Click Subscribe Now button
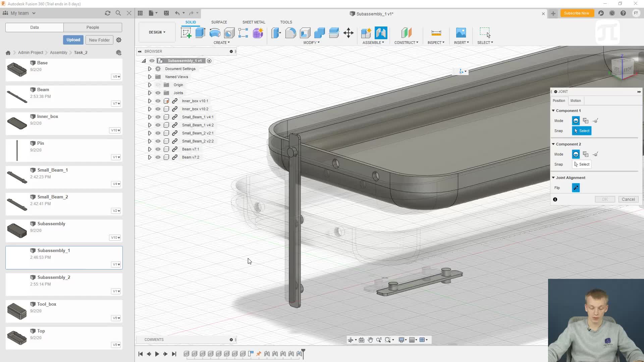 pos(576,13)
